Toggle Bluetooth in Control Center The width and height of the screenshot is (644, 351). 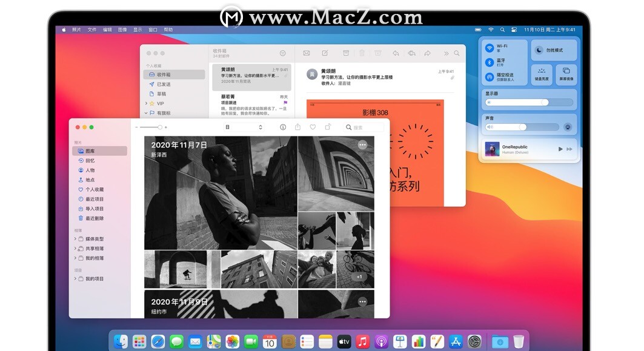point(489,62)
